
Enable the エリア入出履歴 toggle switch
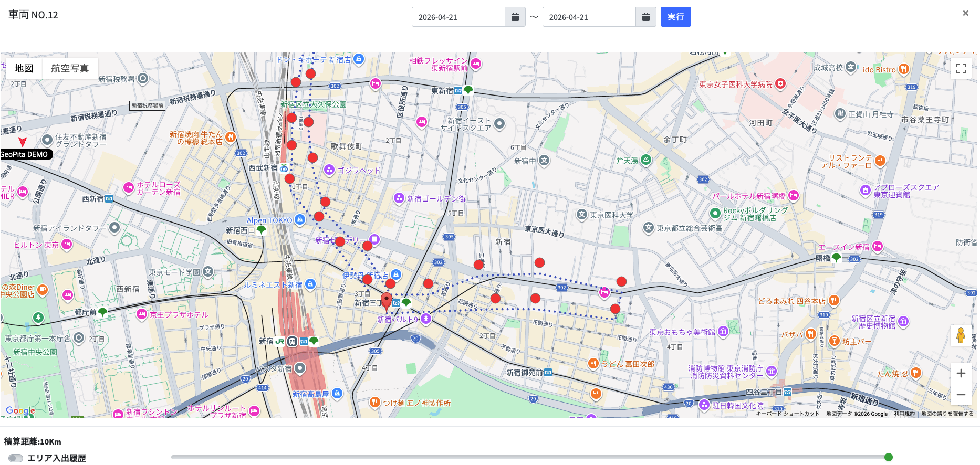coord(16,458)
